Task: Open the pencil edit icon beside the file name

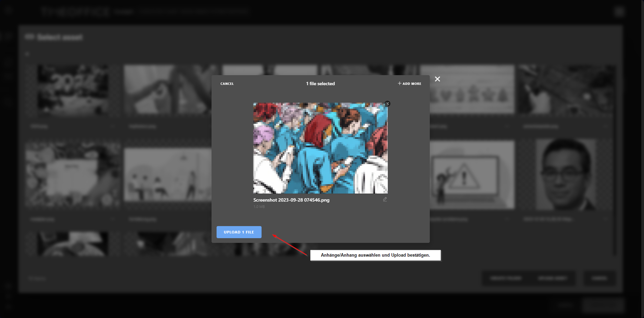Action: [385, 199]
